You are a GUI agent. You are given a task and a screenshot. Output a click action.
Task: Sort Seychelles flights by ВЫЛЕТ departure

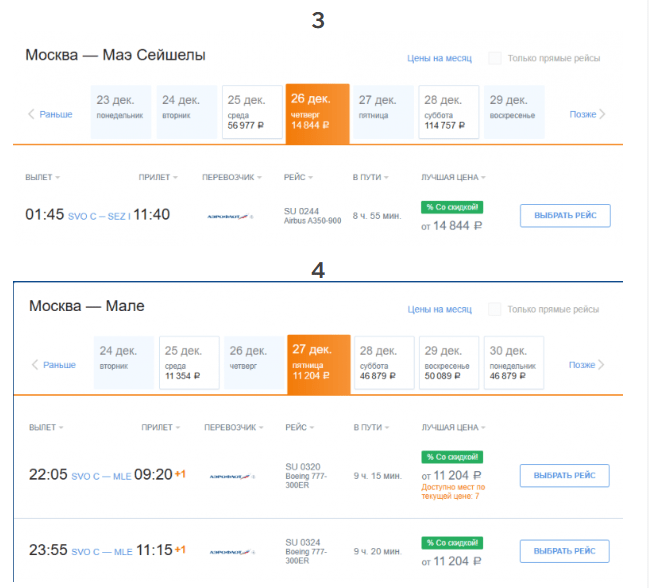coord(43,178)
